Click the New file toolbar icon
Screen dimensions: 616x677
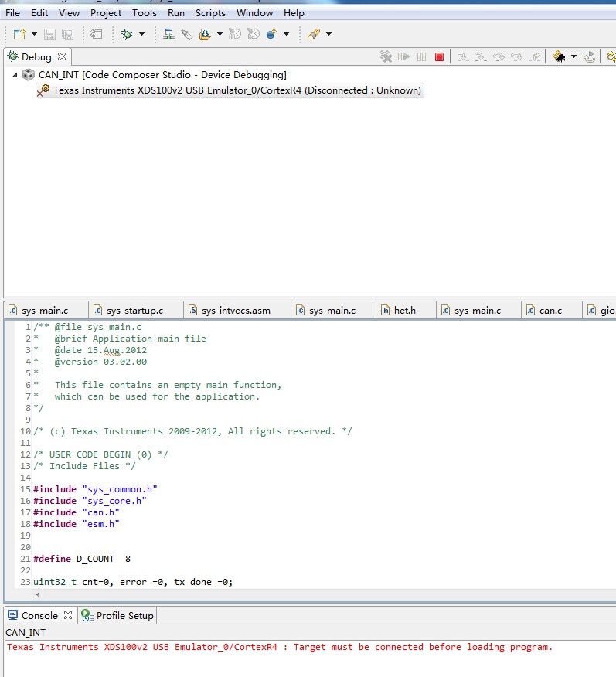[19, 34]
